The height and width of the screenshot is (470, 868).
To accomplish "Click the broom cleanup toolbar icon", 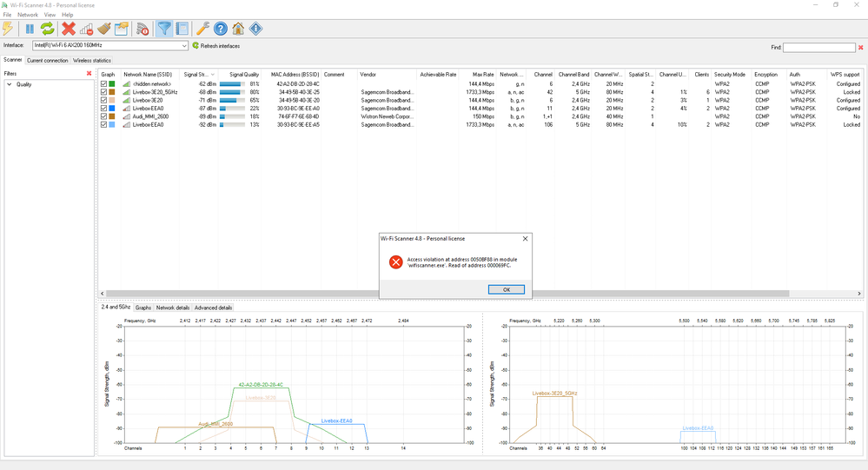I will coord(104,30).
